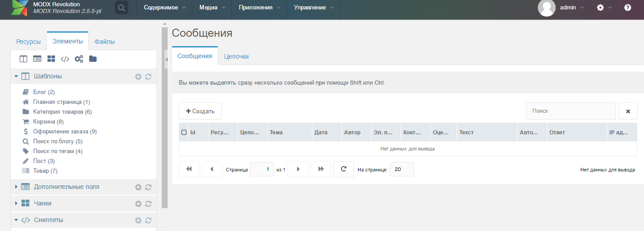Screen dimensions: 644x231
Task: Switch to the Элементы tab
Action: click(x=68, y=41)
